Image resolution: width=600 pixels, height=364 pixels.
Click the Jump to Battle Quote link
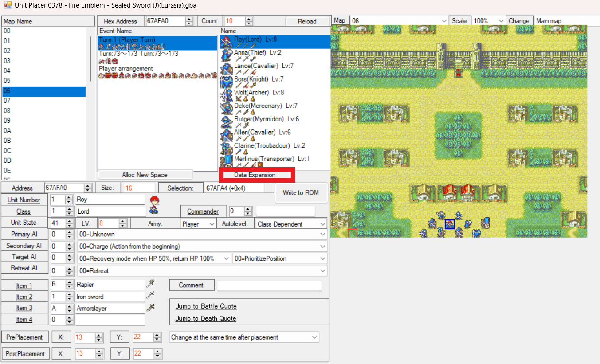206,306
